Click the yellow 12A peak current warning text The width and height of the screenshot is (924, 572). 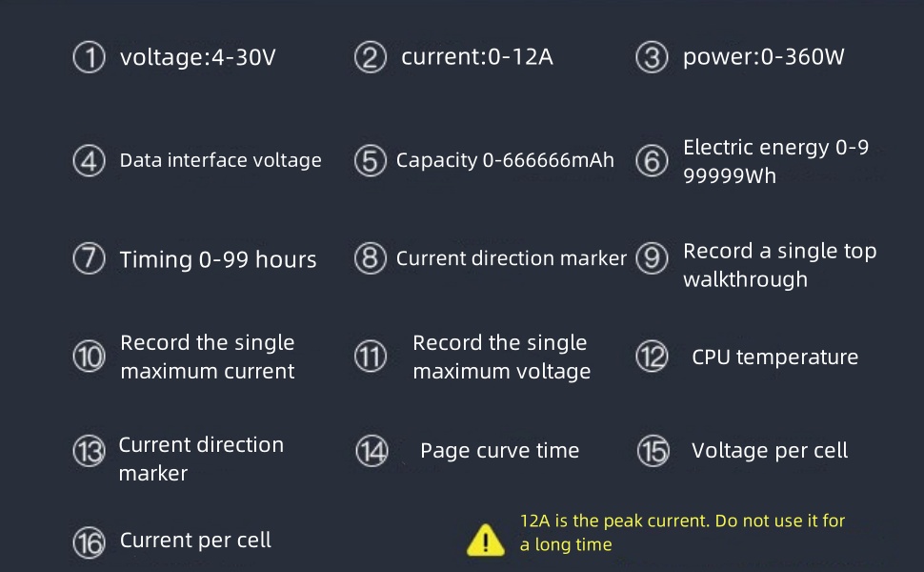[682, 533]
